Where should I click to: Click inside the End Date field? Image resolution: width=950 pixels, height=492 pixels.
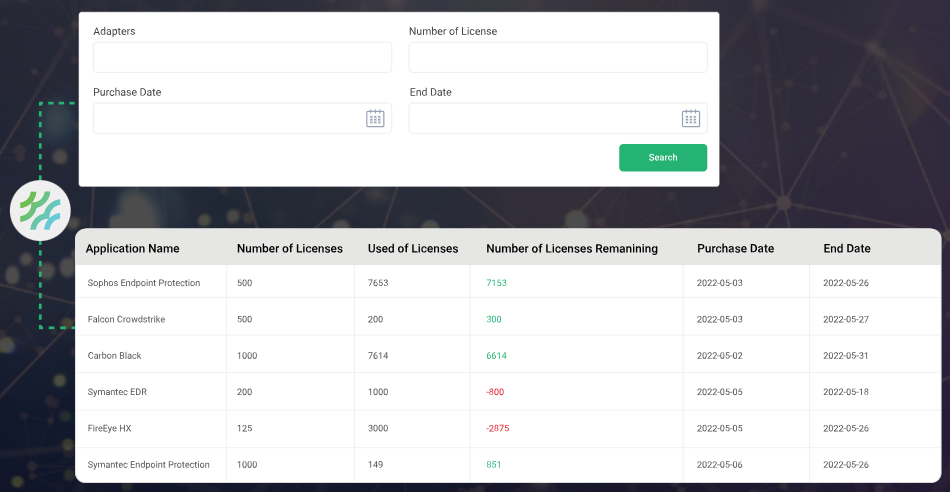558,118
